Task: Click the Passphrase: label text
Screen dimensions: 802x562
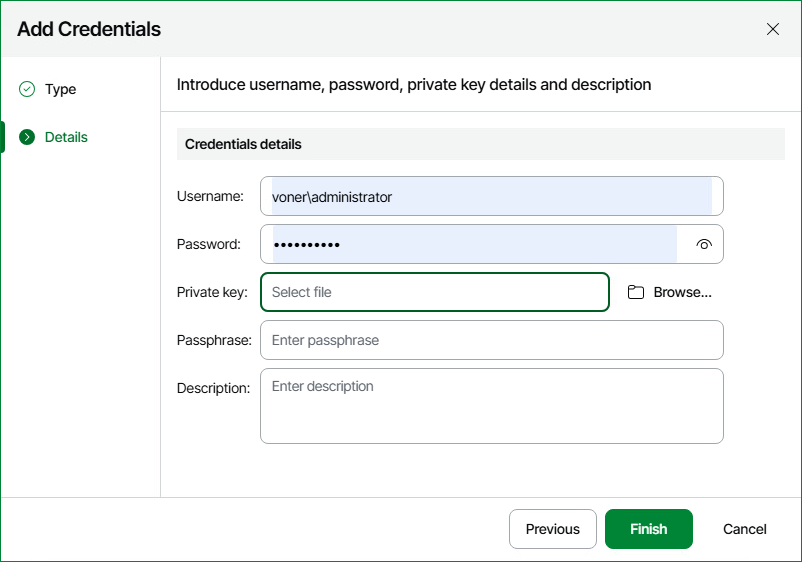Action: click(x=214, y=340)
